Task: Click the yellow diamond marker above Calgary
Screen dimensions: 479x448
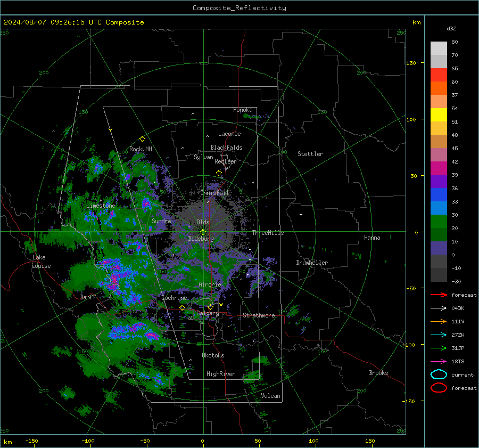Action: (210, 307)
